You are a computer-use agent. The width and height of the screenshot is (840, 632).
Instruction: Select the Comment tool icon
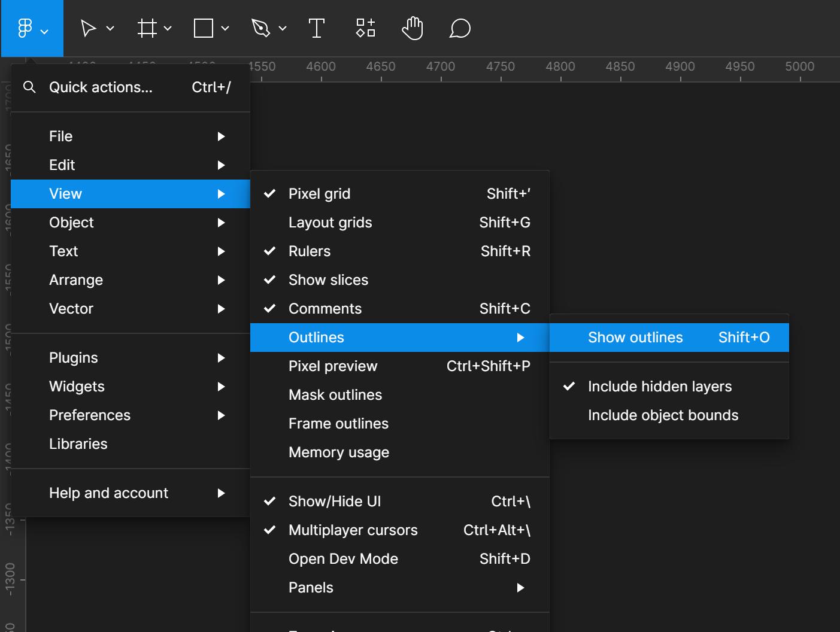(x=460, y=28)
